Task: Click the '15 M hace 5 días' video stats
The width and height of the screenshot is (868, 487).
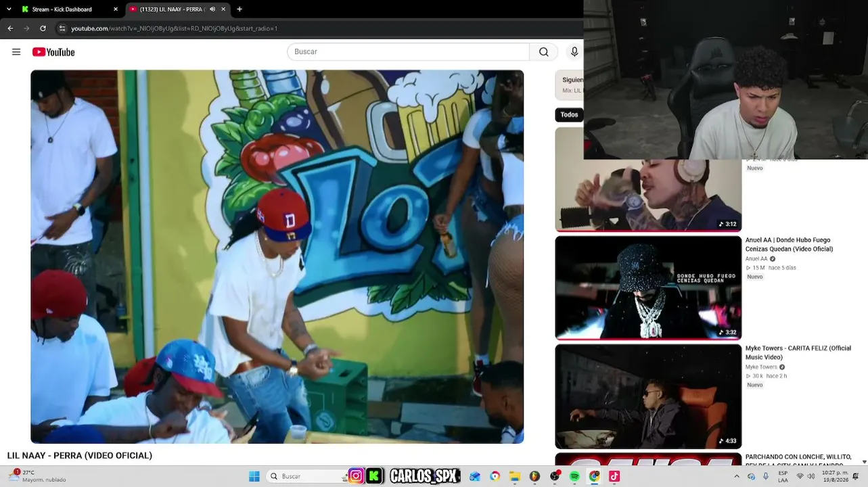Action: 771,268
